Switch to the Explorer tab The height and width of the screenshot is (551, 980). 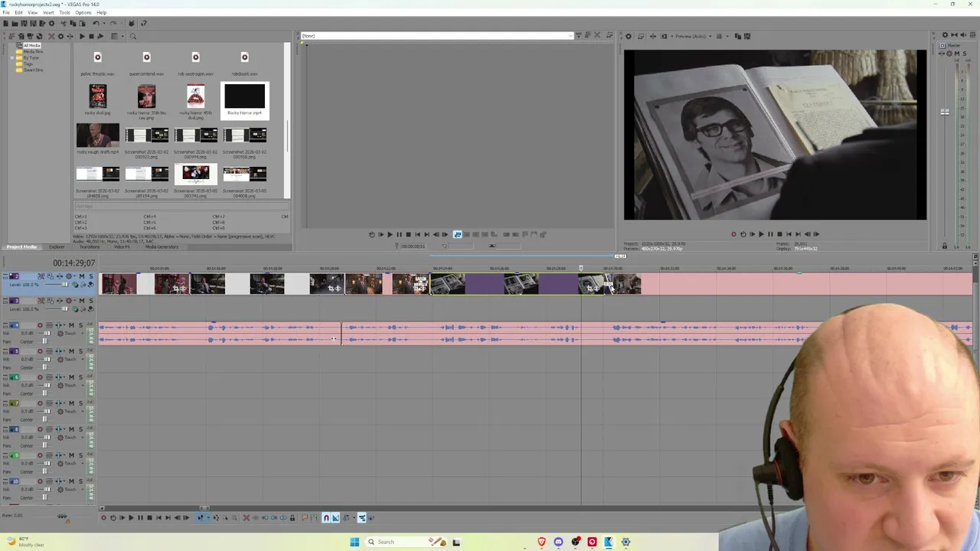coord(57,247)
